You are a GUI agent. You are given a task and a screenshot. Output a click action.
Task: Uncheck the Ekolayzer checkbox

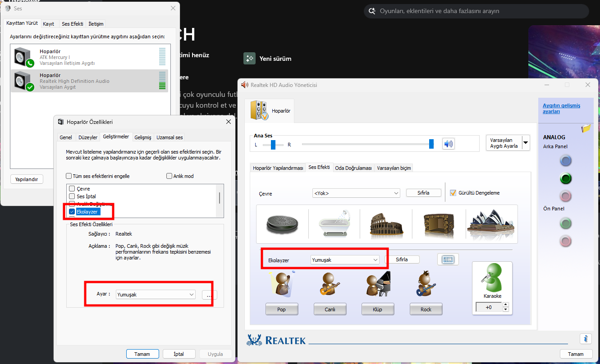[72, 212]
